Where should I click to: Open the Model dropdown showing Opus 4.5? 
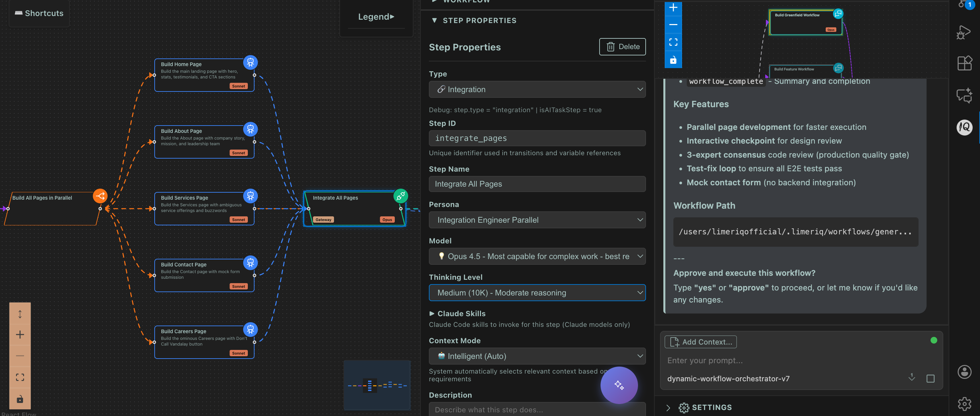point(537,256)
